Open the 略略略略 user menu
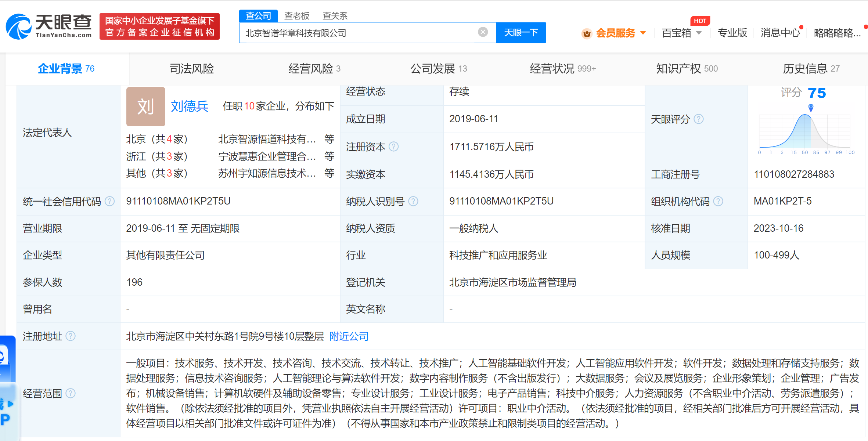The width and height of the screenshot is (868, 441). (837, 33)
